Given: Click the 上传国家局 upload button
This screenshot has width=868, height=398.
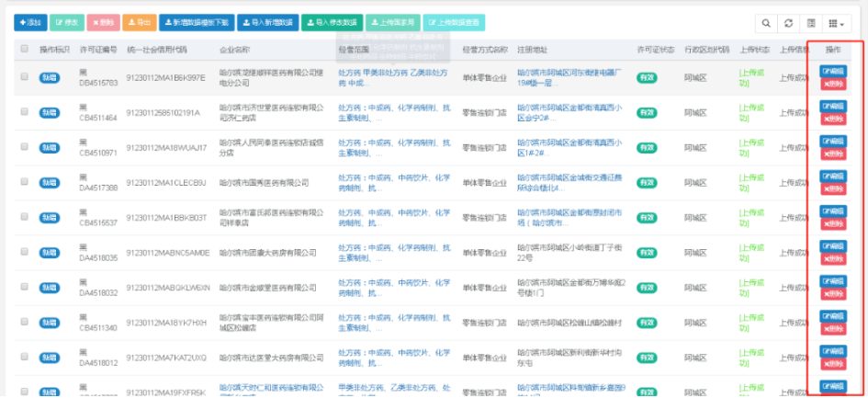Looking at the screenshot, I should coord(393,23).
